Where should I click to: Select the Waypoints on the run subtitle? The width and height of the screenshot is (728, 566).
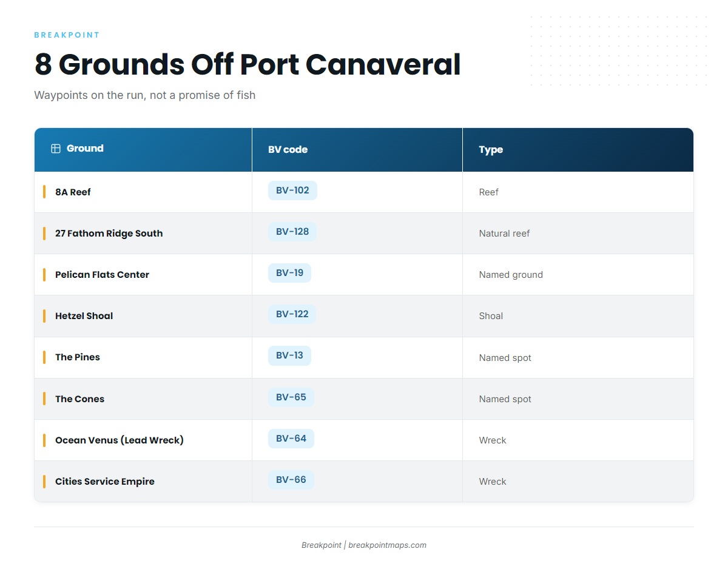145,95
